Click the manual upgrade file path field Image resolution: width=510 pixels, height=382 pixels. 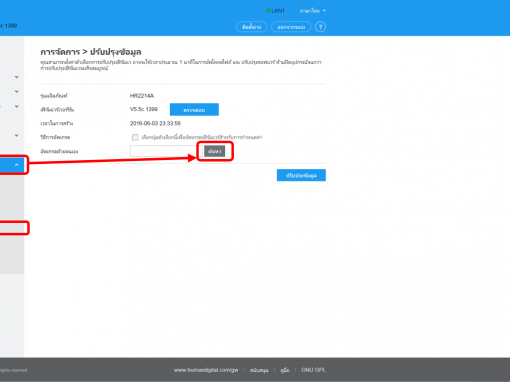click(x=164, y=151)
